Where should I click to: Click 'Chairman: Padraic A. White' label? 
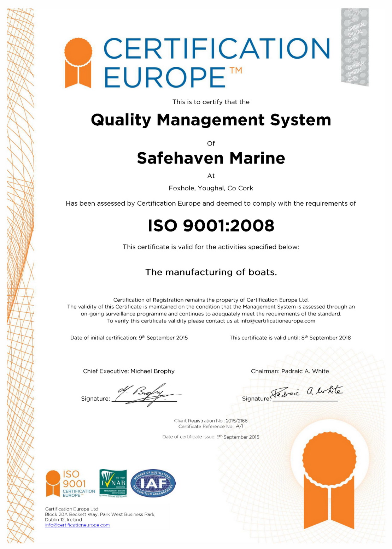tap(290, 371)
